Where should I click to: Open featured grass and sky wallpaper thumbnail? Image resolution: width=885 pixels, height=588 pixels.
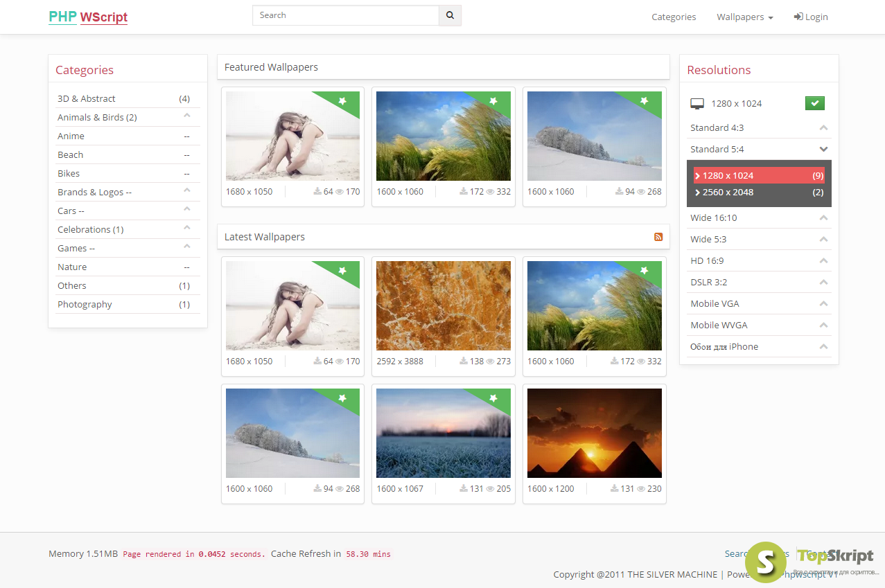point(444,136)
